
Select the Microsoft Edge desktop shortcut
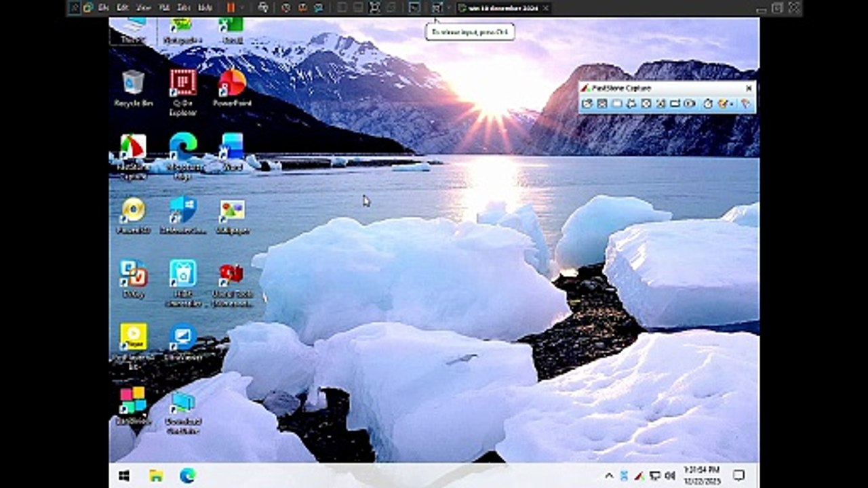(183, 157)
